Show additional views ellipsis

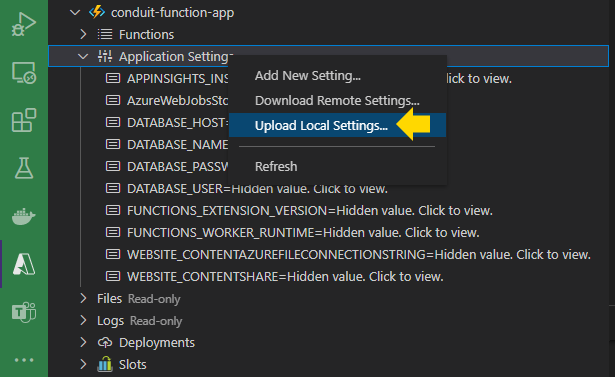(24, 360)
